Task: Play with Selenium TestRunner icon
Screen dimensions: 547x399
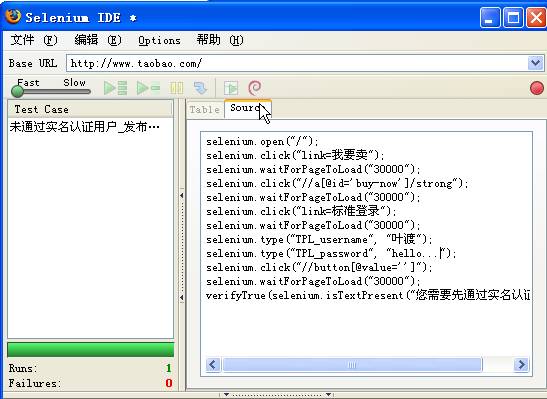Action: pos(231,88)
